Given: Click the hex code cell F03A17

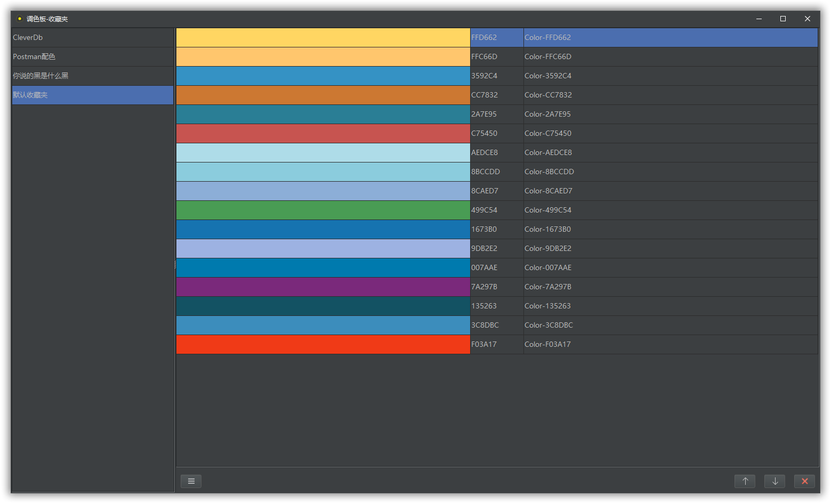Looking at the screenshot, I should pyautogui.click(x=497, y=344).
